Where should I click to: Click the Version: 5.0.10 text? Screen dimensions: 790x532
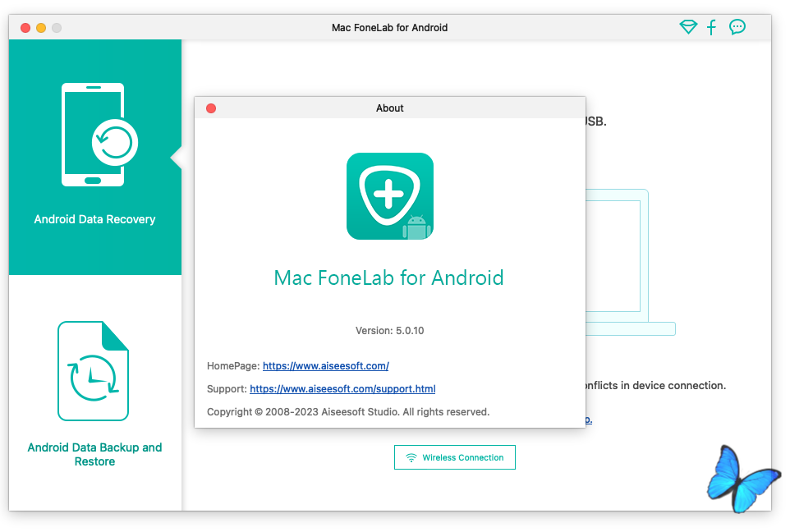[x=389, y=331]
